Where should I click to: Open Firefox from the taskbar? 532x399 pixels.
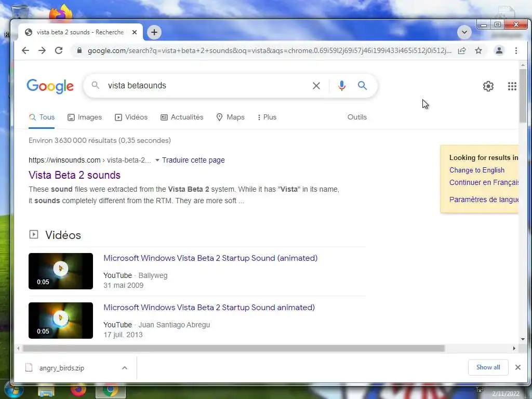[x=78, y=391]
